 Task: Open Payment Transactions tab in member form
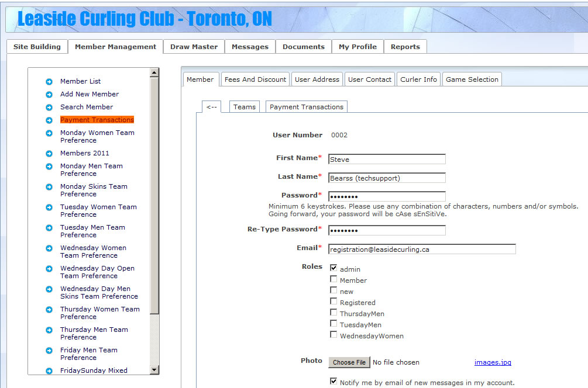coord(307,107)
